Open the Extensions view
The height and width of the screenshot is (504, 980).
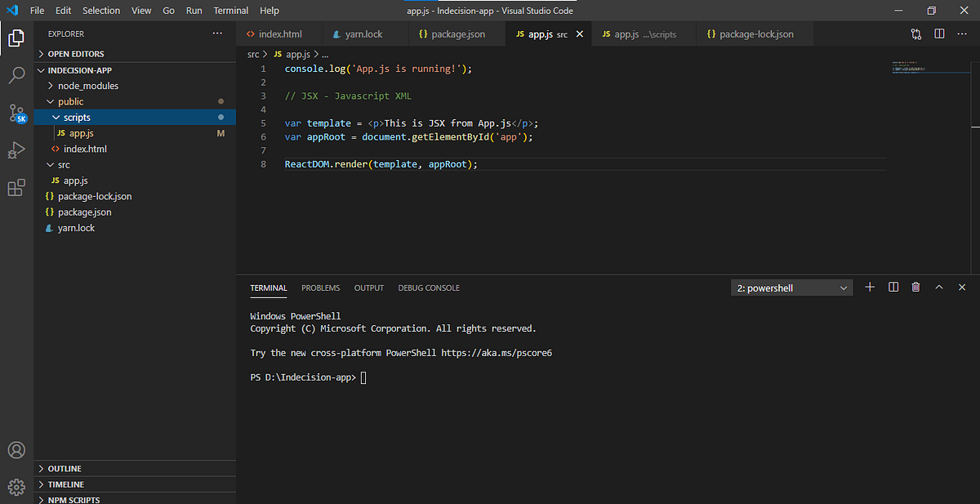(17, 187)
